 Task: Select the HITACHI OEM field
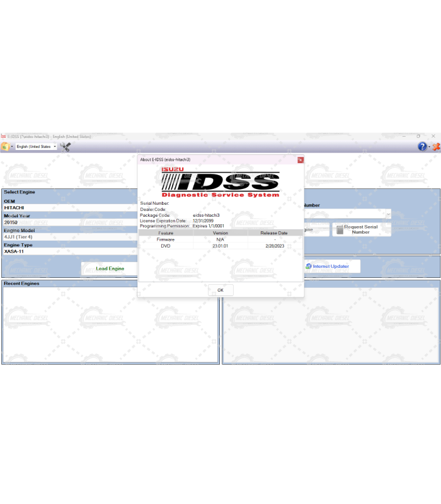[69, 207]
